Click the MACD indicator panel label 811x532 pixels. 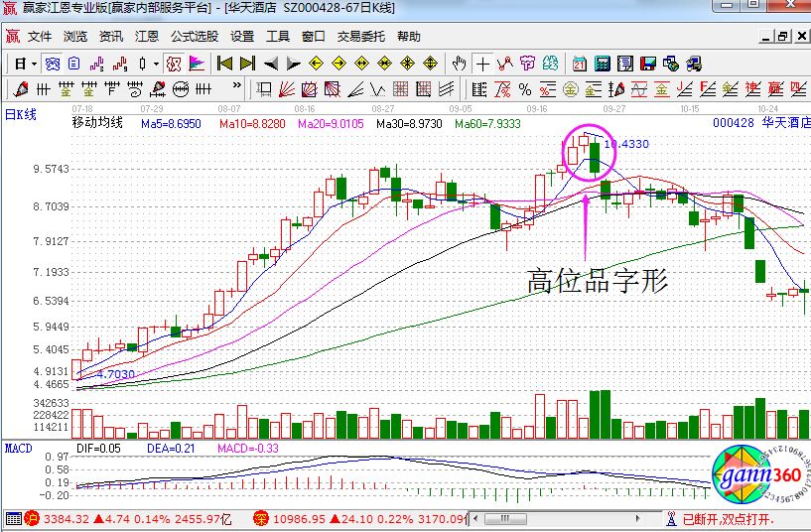tap(19, 448)
